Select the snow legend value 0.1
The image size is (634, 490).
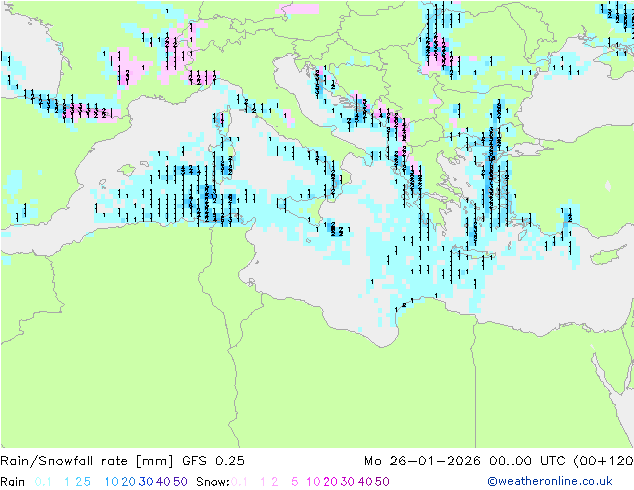point(239,482)
